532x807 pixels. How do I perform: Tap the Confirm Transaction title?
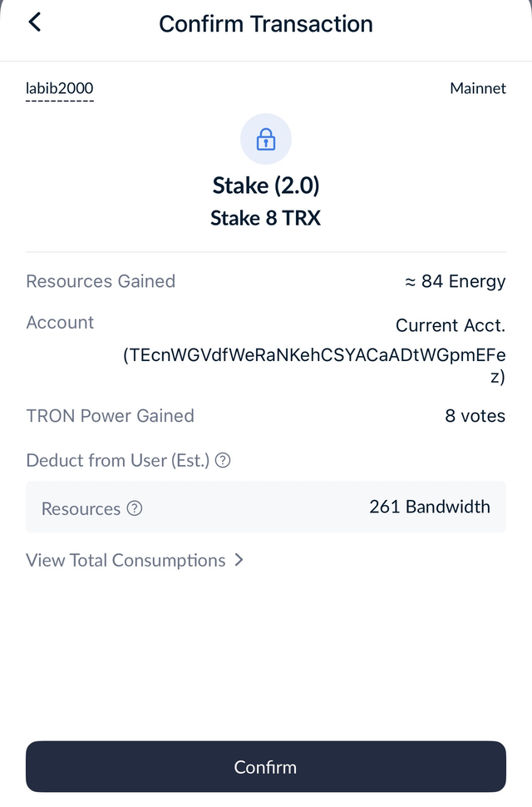tap(266, 23)
